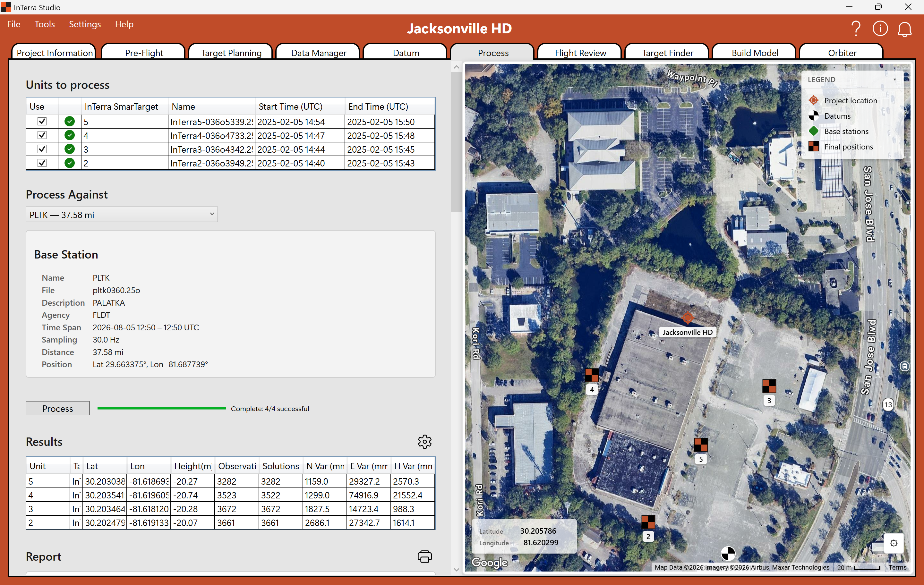Click the scroll up arrow of left panel

pos(456,67)
